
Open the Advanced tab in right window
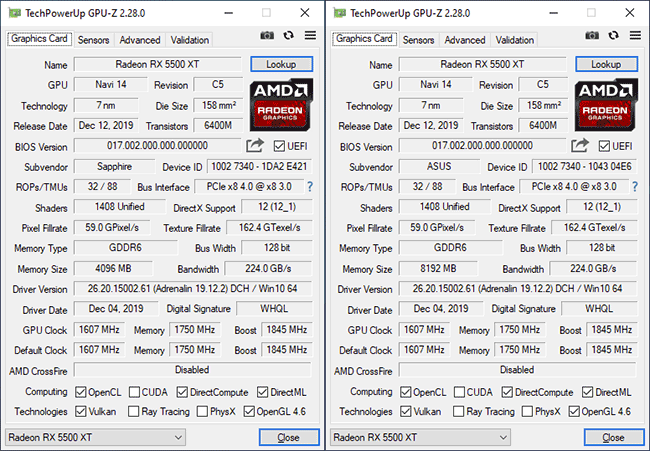point(465,40)
